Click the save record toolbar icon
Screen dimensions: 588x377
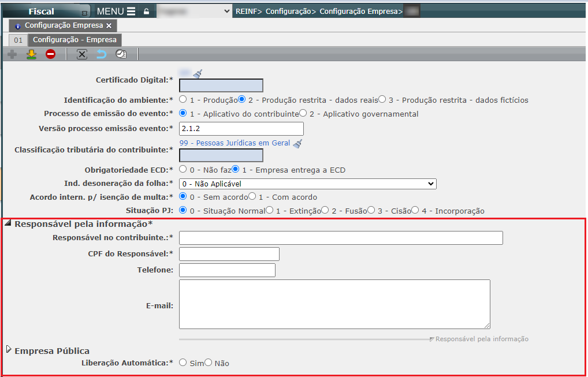tap(31, 54)
